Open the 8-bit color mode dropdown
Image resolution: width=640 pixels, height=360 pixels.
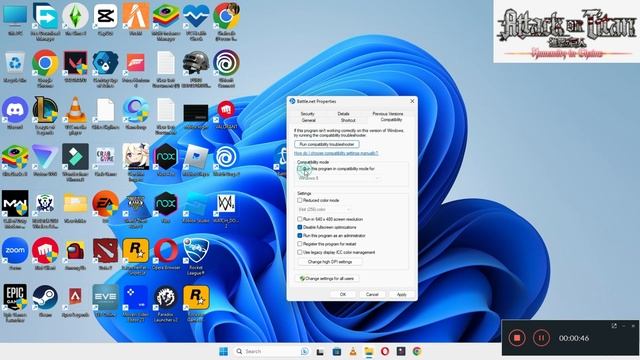tap(324, 209)
